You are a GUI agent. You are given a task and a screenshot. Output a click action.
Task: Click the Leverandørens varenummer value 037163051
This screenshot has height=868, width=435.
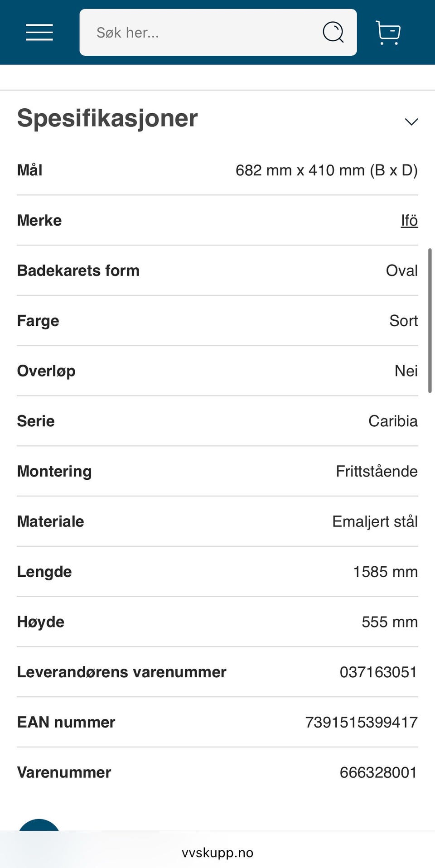pos(378,672)
